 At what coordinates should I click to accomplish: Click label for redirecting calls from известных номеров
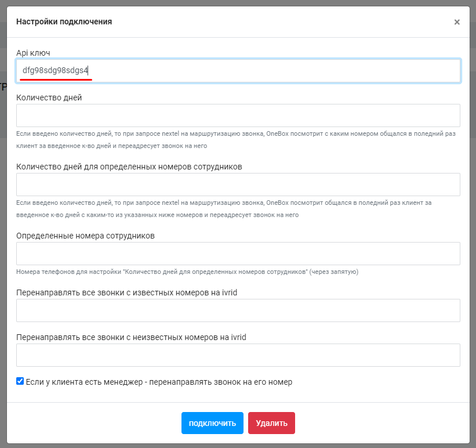pyautogui.click(x=127, y=292)
